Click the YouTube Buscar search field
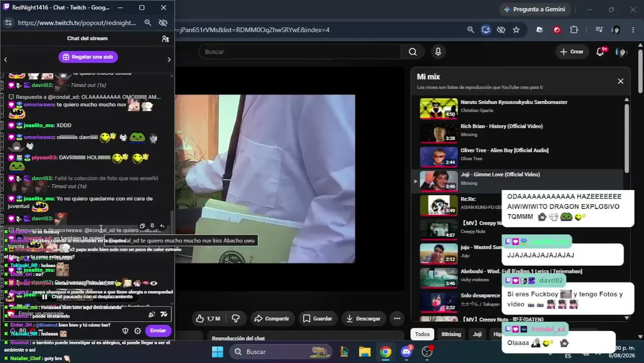The width and height of the screenshot is (644, 363). (300, 51)
